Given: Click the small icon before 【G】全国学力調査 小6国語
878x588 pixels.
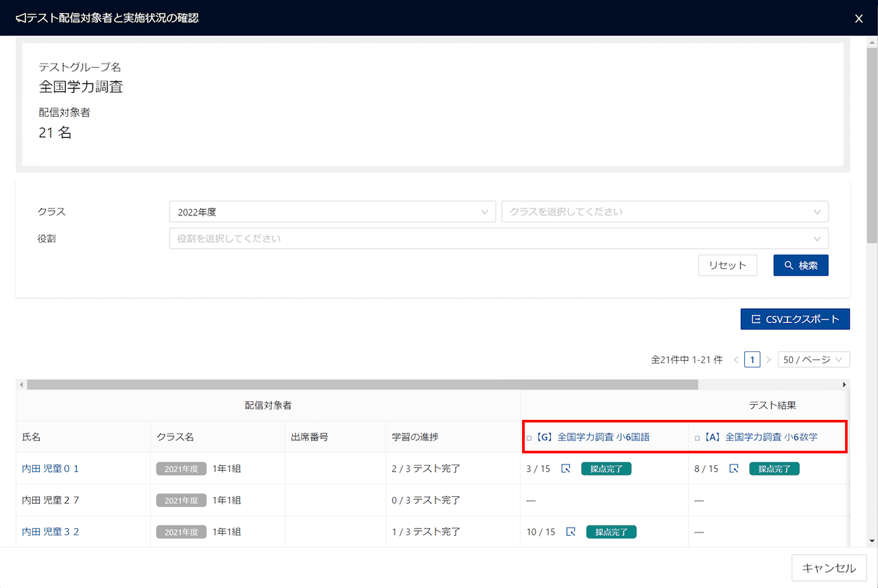Looking at the screenshot, I should 529,437.
